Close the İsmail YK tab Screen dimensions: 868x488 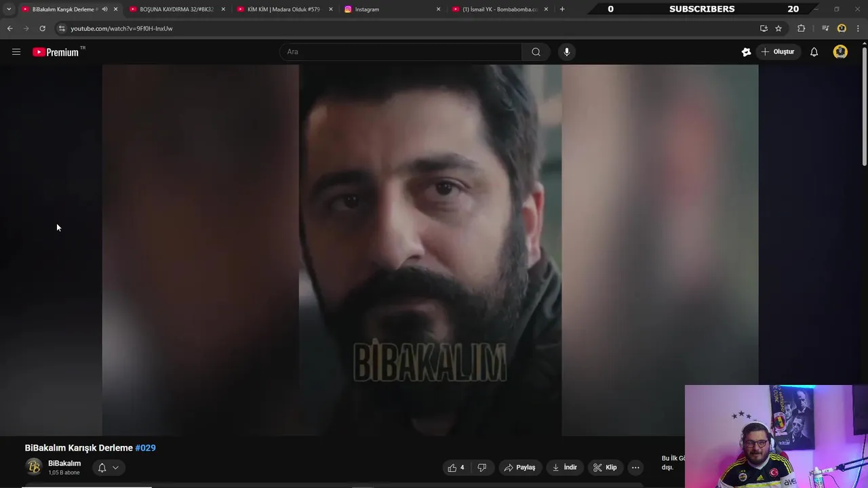(546, 9)
